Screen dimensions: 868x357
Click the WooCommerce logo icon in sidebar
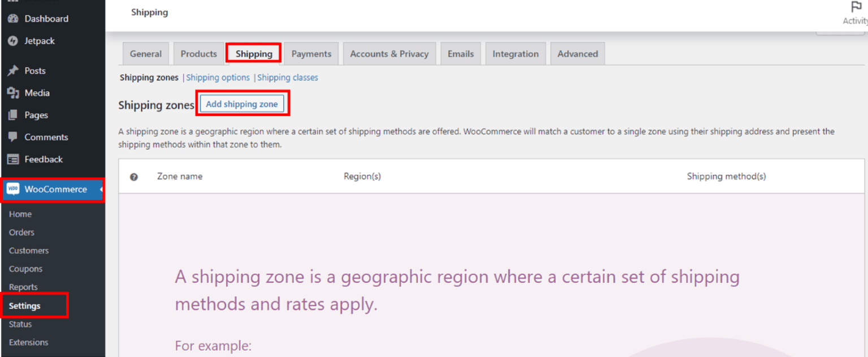coord(12,189)
